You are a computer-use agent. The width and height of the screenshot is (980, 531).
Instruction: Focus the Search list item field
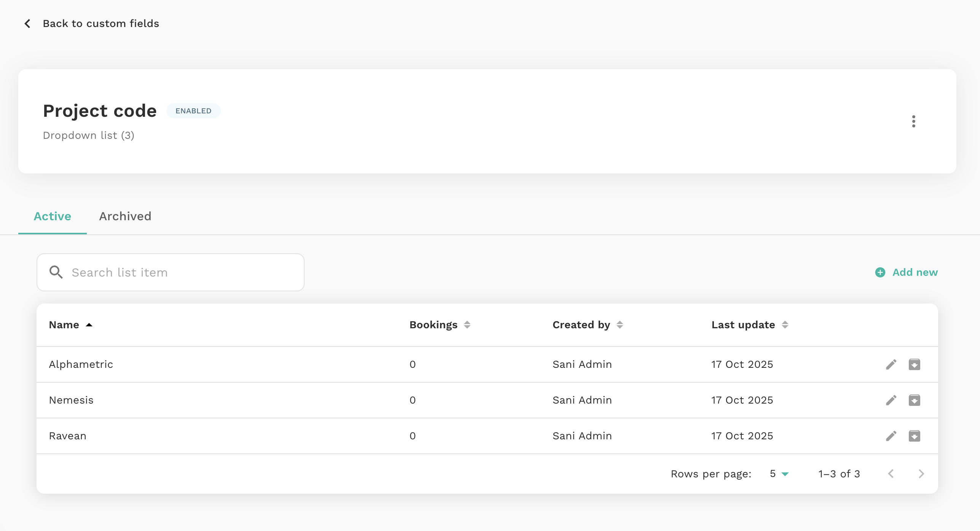[171, 272]
